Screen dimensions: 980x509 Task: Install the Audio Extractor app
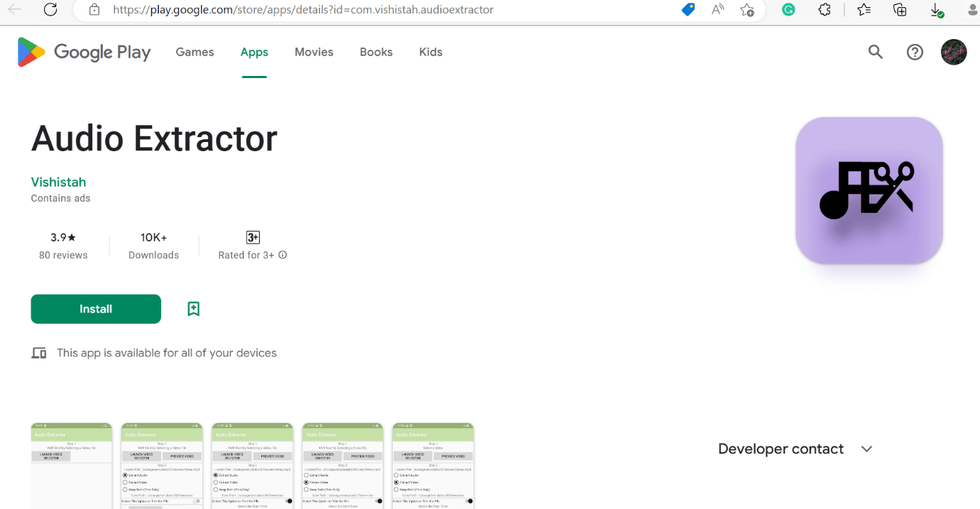coord(96,309)
